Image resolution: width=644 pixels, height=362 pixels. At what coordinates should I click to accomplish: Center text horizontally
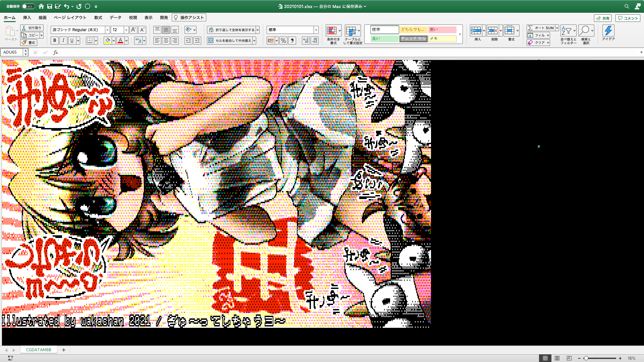pyautogui.click(x=166, y=41)
